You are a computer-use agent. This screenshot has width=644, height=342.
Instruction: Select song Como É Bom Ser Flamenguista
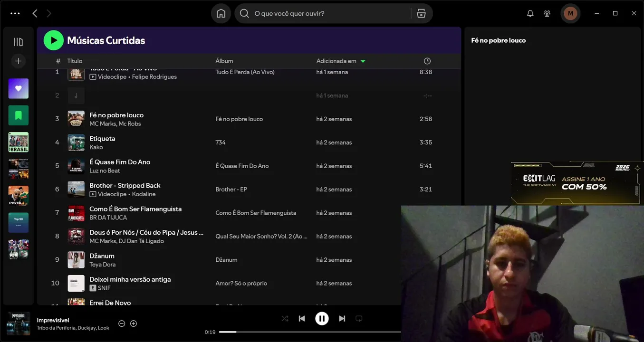[x=135, y=209]
